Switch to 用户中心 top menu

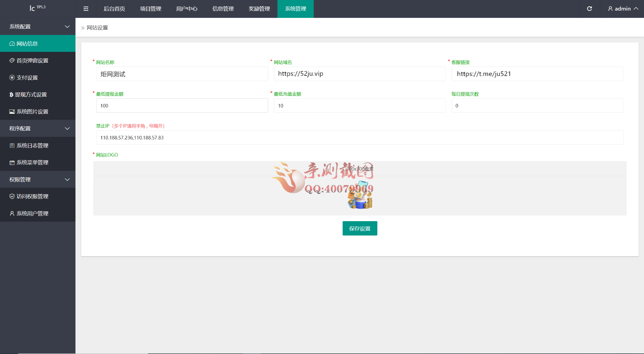(x=187, y=9)
